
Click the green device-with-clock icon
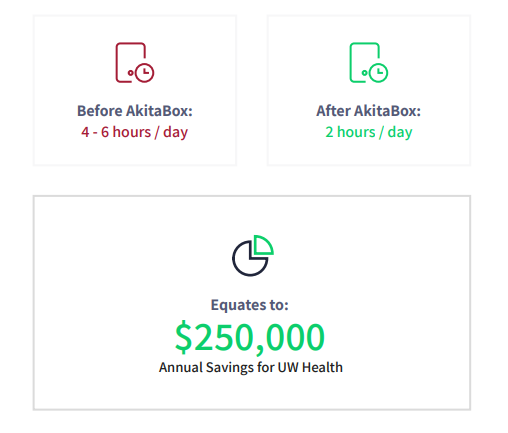coord(369,62)
